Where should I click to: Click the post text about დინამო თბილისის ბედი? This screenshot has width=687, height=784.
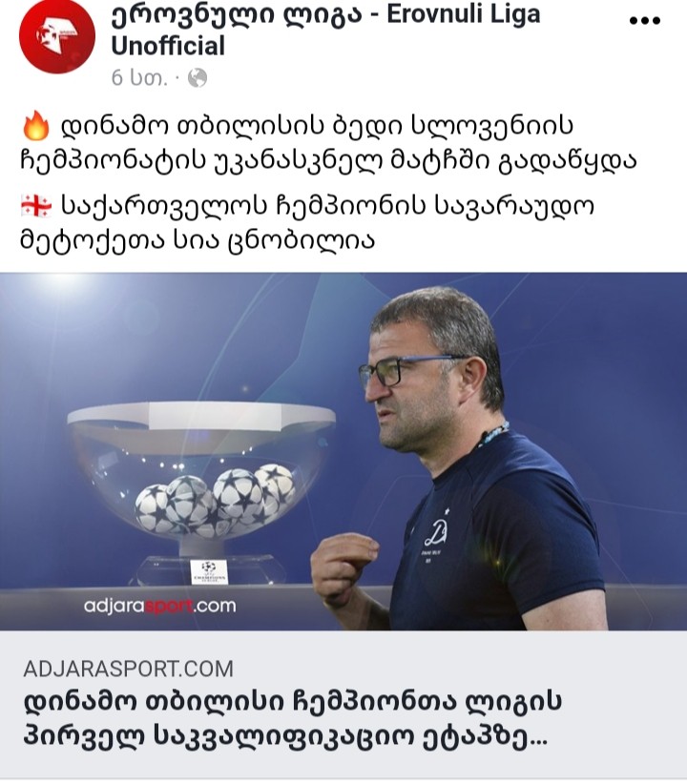click(x=329, y=143)
